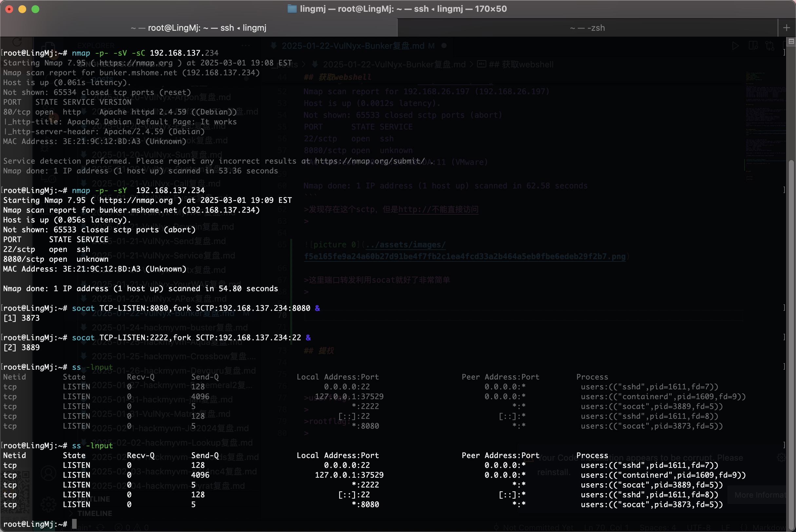Click the https://nmap.org/submit/ URL
The image size is (796, 532).
click(x=370, y=161)
